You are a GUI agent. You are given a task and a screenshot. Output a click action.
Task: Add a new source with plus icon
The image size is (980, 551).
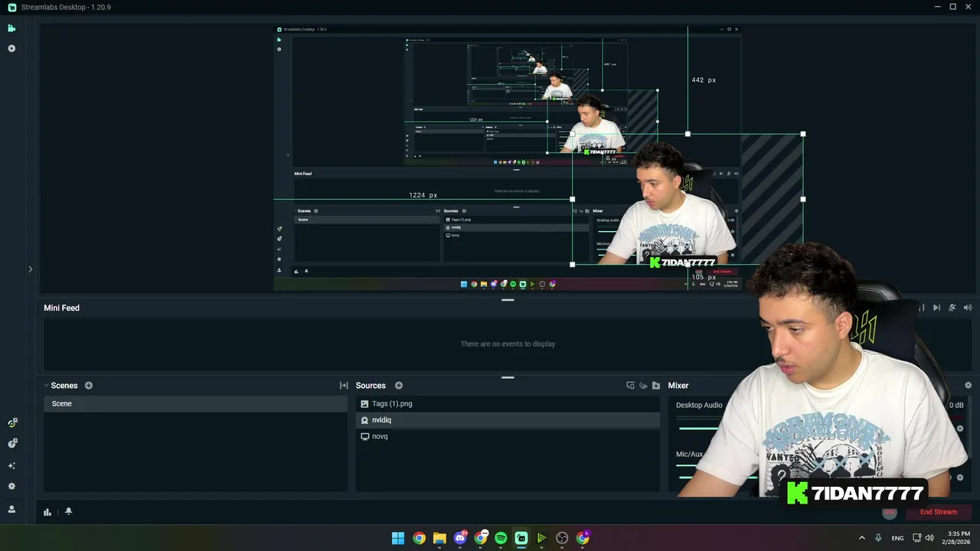coord(399,386)
